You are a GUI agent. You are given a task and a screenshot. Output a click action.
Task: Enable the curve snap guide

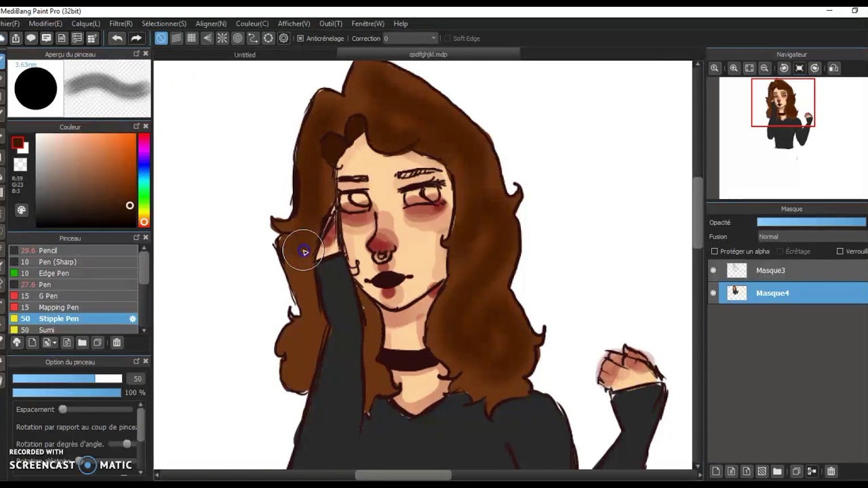click(x=253, y=39)
